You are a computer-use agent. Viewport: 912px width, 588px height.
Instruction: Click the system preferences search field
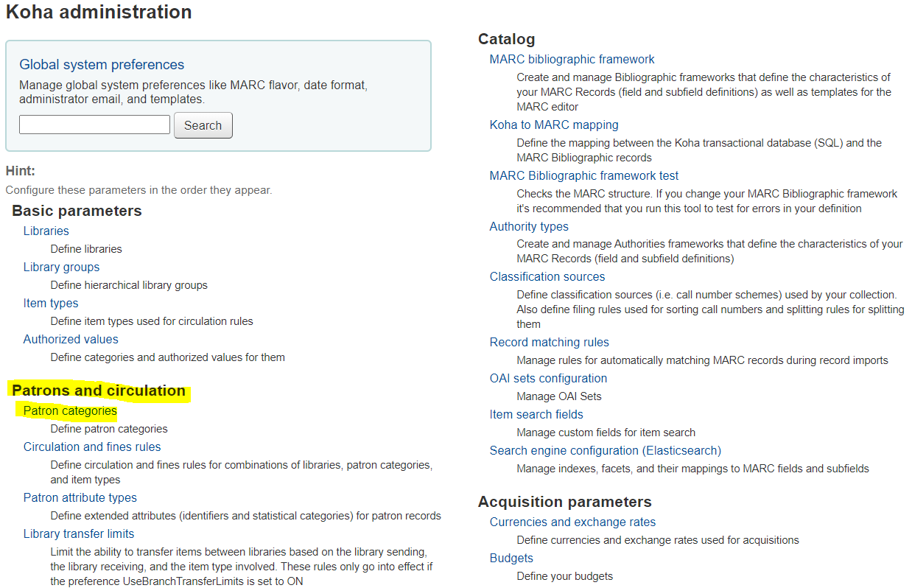[x=94, y=125]
